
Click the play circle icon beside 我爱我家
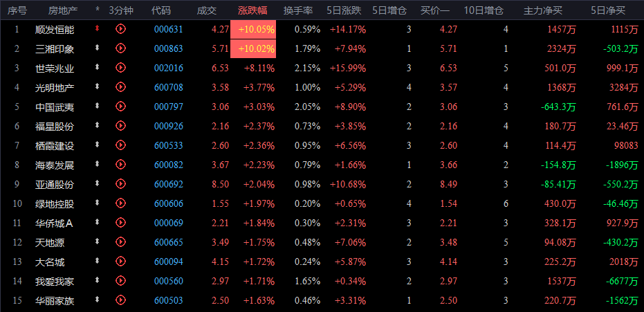click(x=121, y=282)
